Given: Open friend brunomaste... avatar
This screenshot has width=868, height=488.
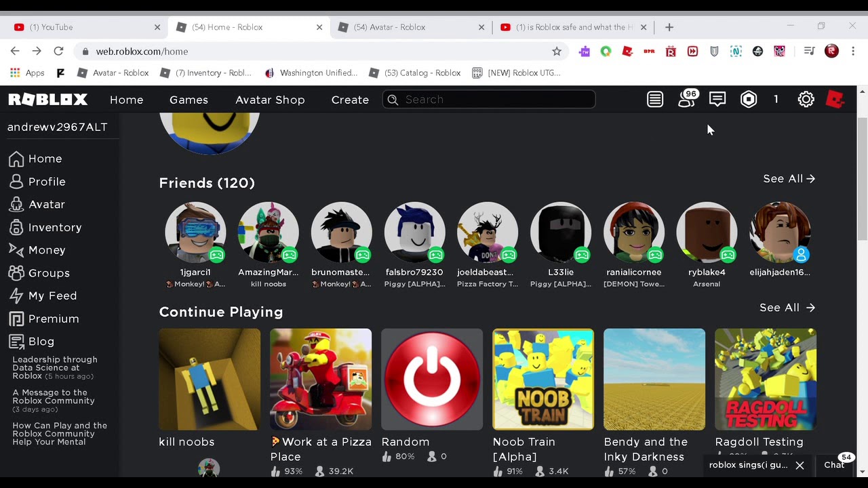Looking at the screenshot, I should pyautogui.click(x=341, y=232).
